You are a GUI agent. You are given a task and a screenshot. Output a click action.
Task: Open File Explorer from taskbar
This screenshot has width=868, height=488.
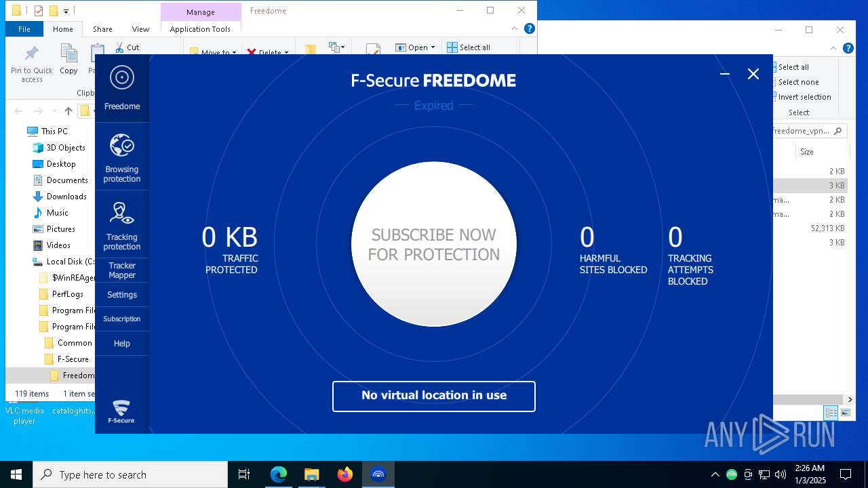click(x=312, y=474)
